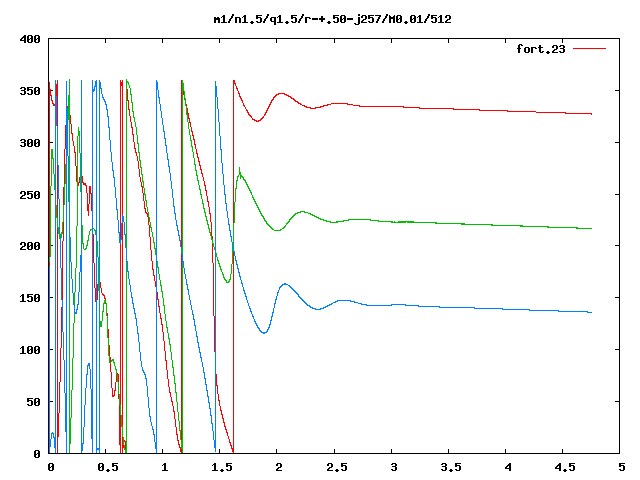Click the fort.23 legend label
640x480 pixels.
click(541, 49)
